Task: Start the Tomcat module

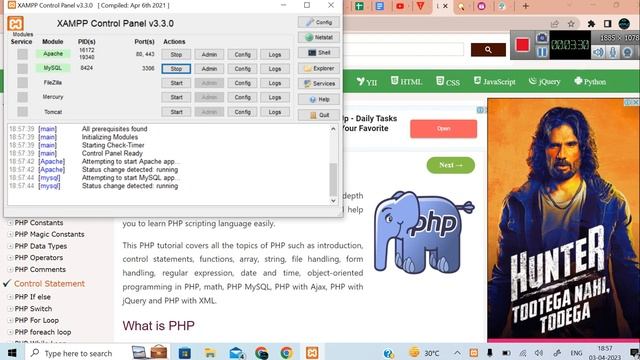Action: 176,112
